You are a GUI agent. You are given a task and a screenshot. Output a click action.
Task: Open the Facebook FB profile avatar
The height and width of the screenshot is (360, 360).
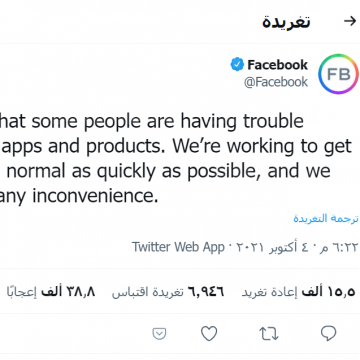[x=338, y=74]
